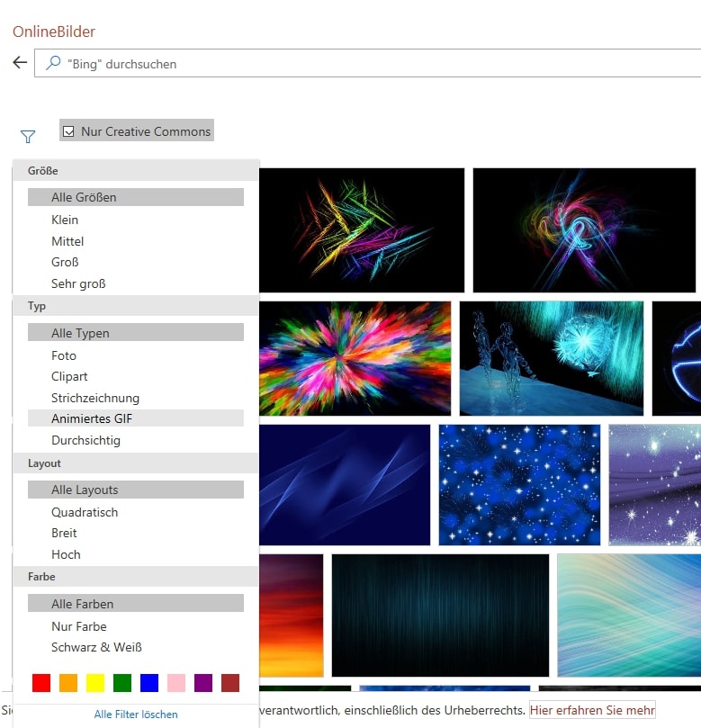Open Hier erfahren Sie mehr link
Screen dimensions: 701x728
[x=592, y=710]
